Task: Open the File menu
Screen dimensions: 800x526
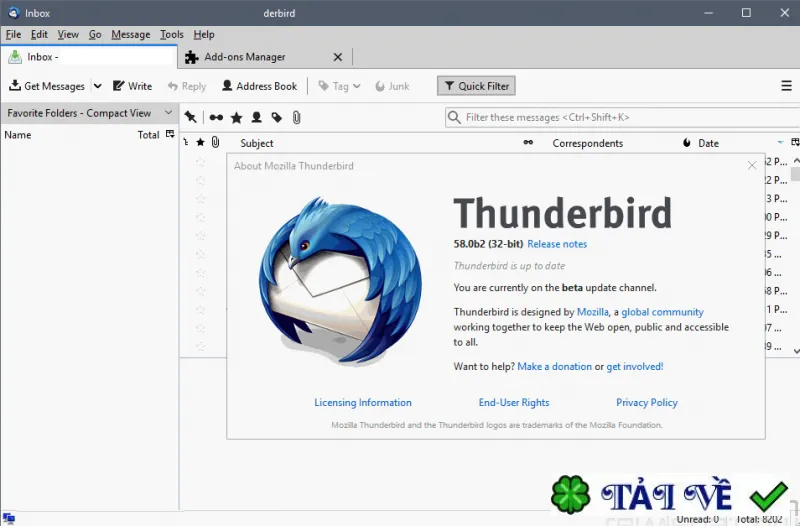Action: [13, 34]
